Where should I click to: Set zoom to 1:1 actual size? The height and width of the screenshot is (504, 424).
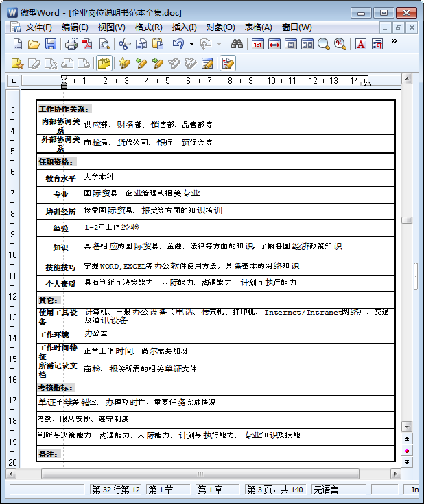click(258, 44)
